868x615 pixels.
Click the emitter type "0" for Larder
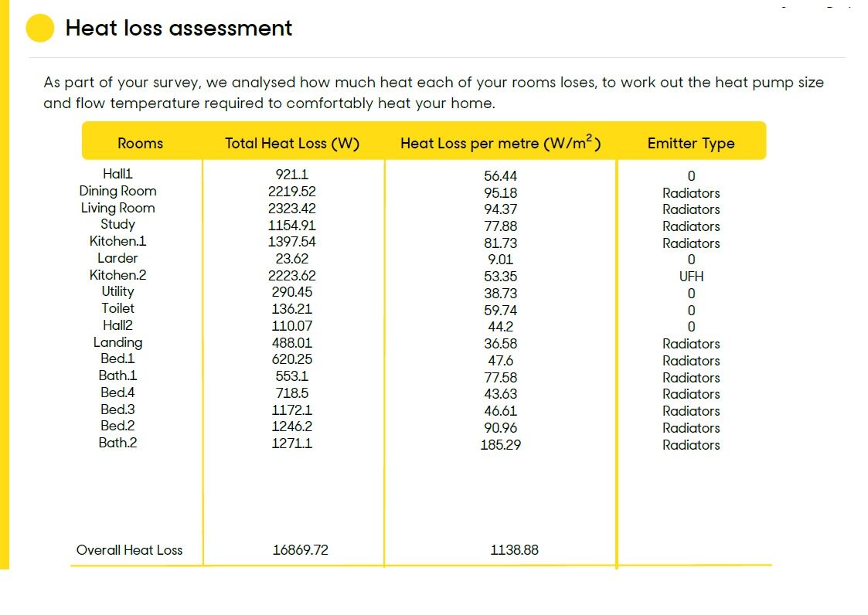[x=692, y=260]
